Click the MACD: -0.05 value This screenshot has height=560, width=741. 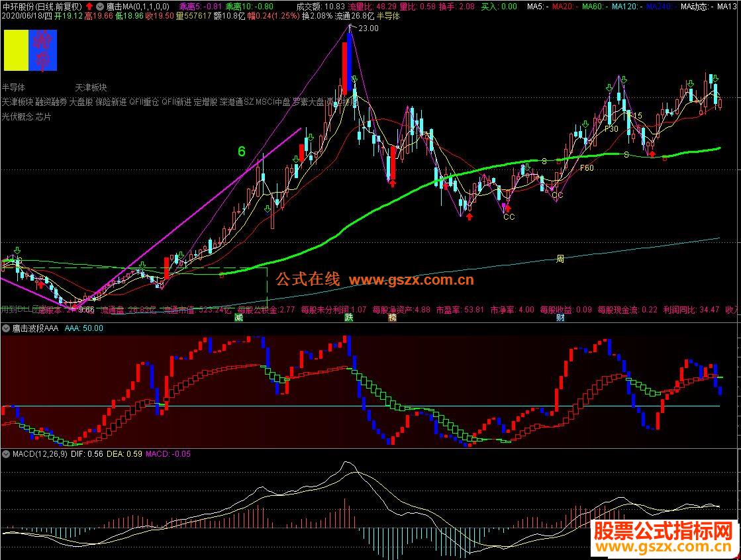point(168,453)
